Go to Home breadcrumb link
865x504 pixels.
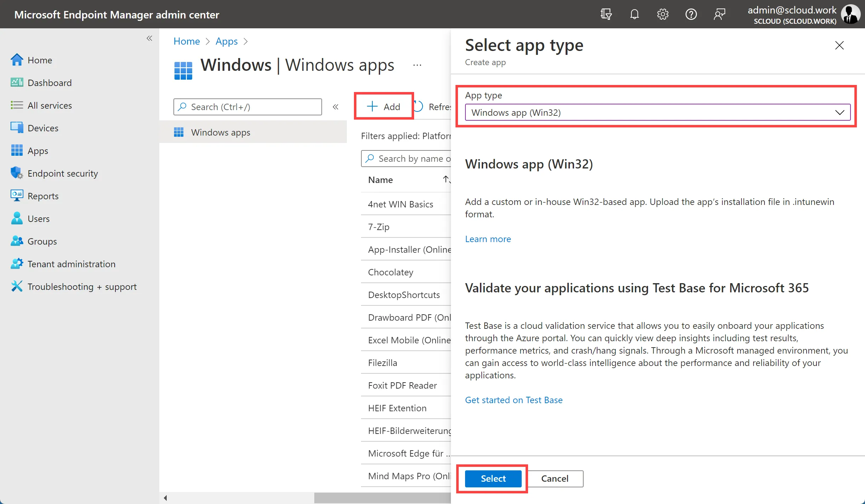pos(187,41)
